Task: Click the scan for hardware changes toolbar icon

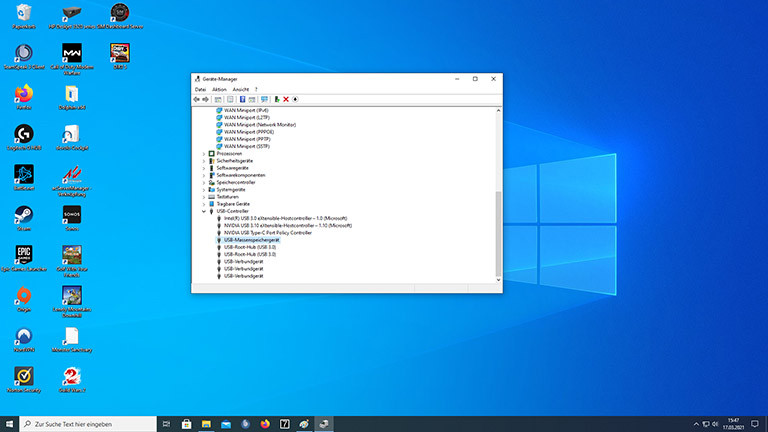Action: click(264, 99)
